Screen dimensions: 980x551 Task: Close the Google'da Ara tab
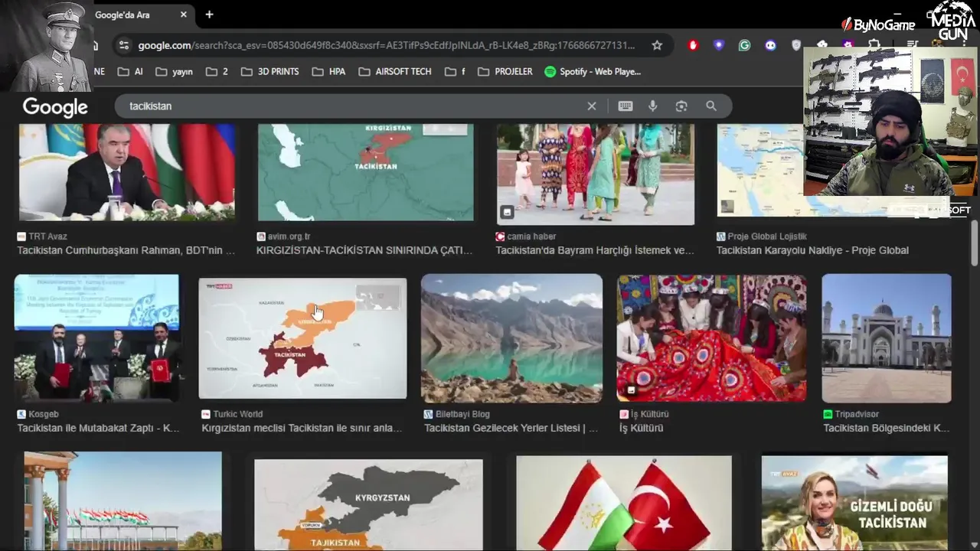click(184, 15)
